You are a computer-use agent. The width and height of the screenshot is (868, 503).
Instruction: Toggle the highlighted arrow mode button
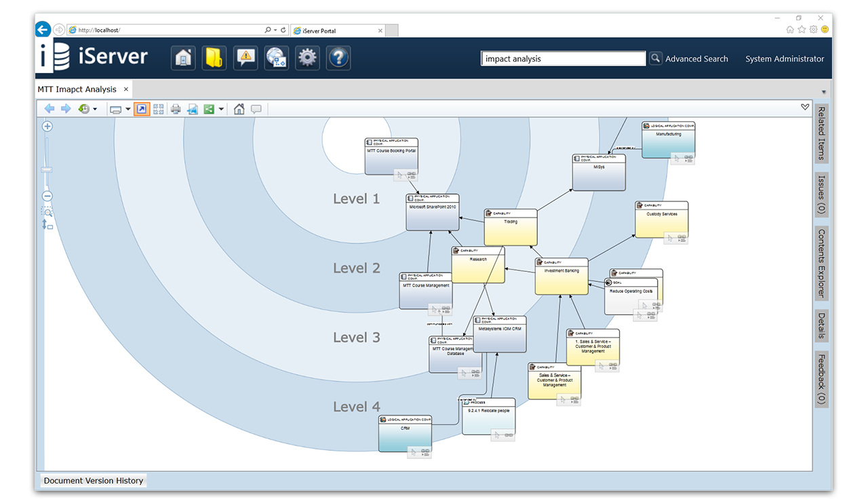pos(142,109)
